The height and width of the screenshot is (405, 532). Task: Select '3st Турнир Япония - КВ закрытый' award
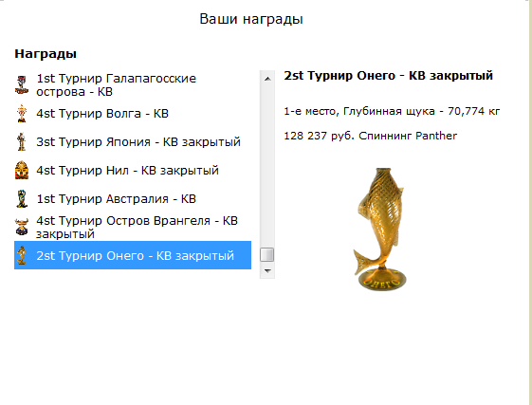point(133,141)
